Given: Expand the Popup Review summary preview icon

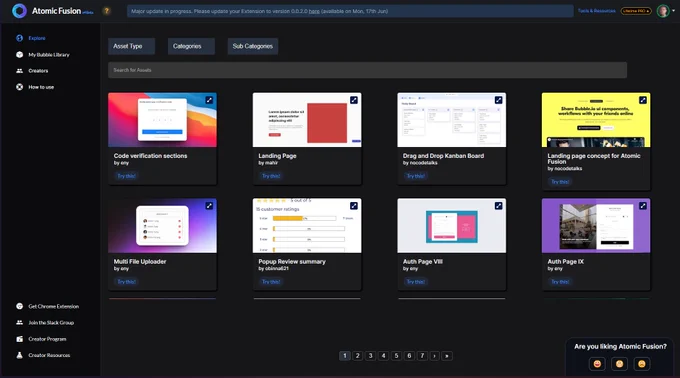Looking at the screenshot, I should pos(354,206).
